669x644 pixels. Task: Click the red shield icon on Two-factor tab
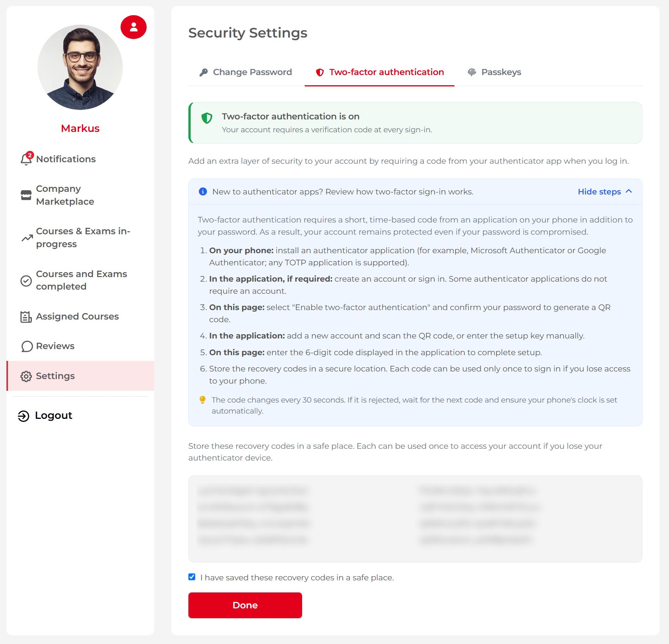pyautogui.click(x=320, y=72)
